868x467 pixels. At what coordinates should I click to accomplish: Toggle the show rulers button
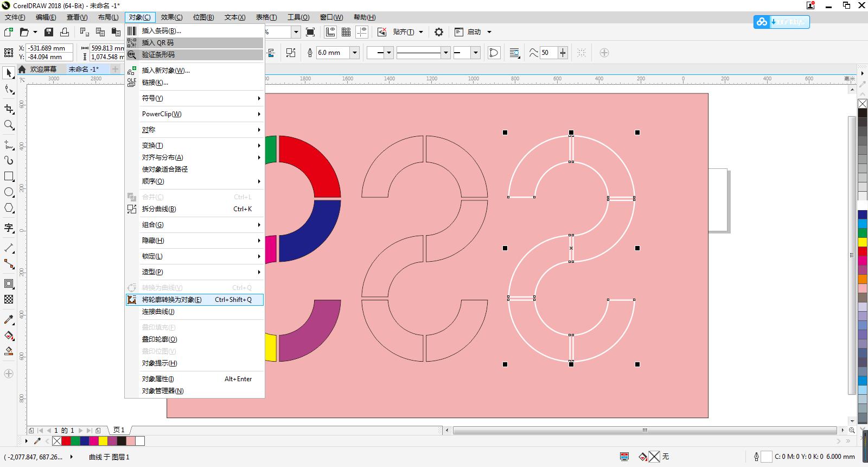[330, 32]
